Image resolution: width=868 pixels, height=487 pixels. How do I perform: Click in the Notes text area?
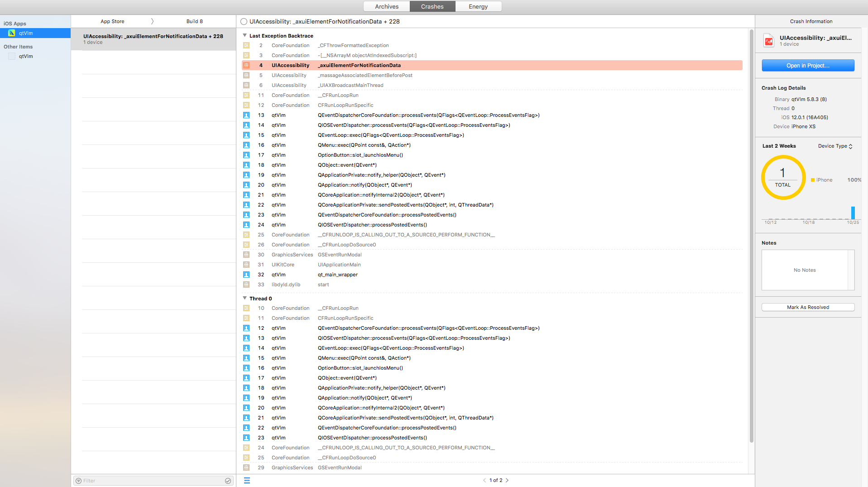[x=805, y=270]
